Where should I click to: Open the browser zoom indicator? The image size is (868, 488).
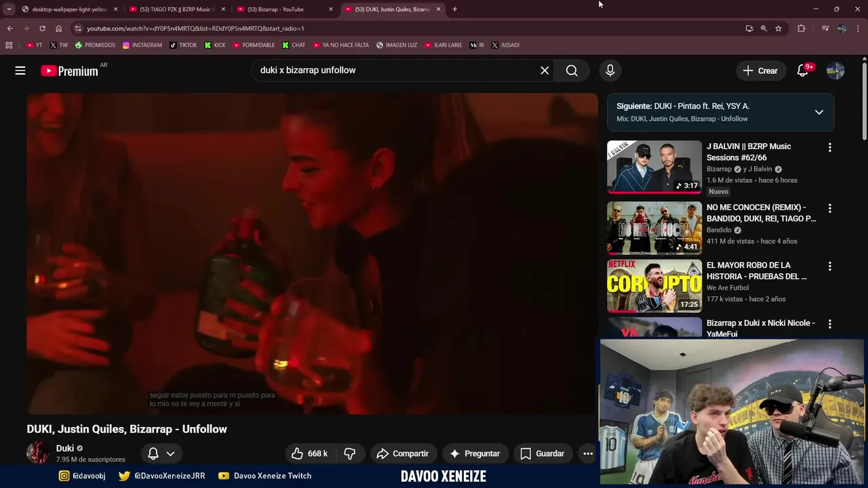(764, 28)
